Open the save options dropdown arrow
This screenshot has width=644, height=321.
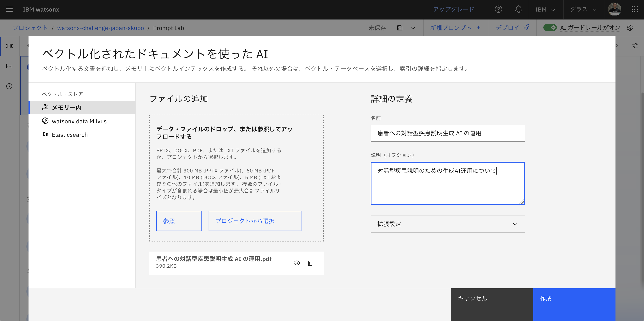pyautogui.click(x=413, y=28)
